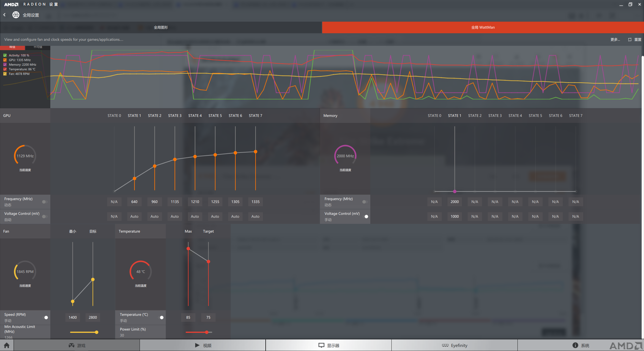Viewport: 644px width, 351px height.
Task: Toggle the Temperature graph checkbox
Action: [x=5, y=69]
